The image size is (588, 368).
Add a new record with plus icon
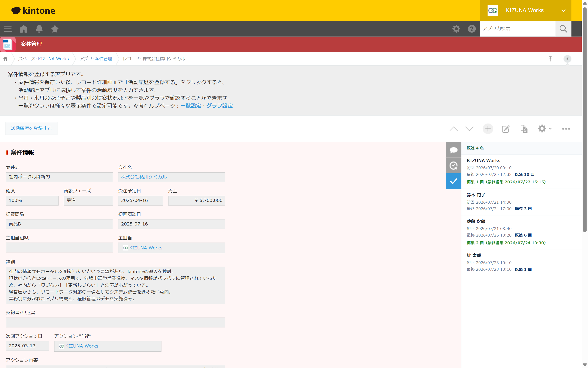point(488,129)
